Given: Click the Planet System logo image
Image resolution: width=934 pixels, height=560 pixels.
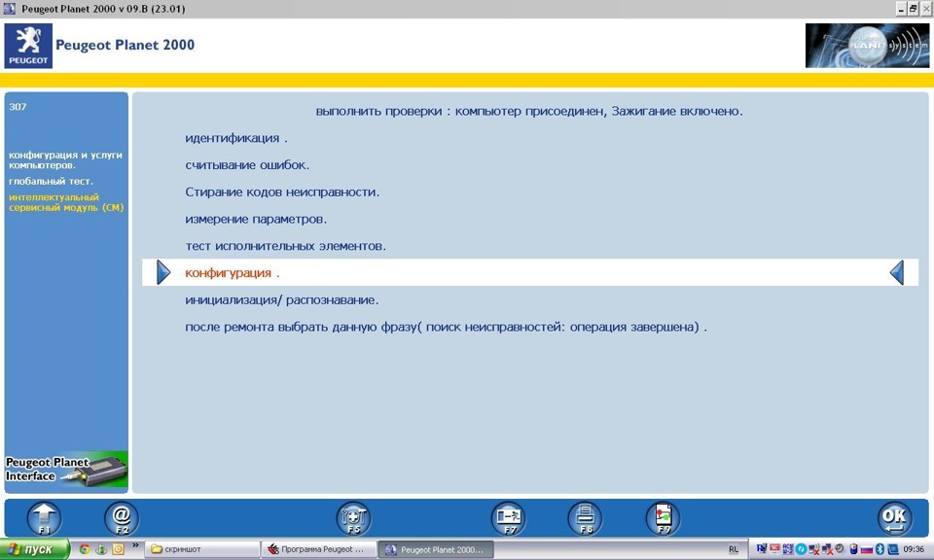Looking at the screenshot, I should (867, 46).
